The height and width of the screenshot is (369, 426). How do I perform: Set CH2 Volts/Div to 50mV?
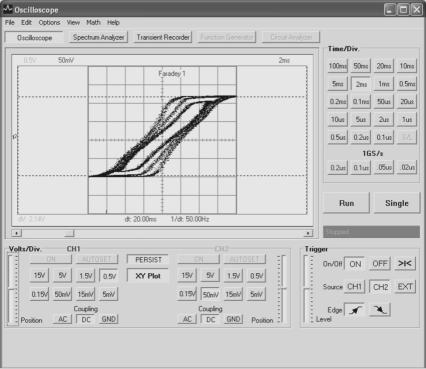pos(210,294)
